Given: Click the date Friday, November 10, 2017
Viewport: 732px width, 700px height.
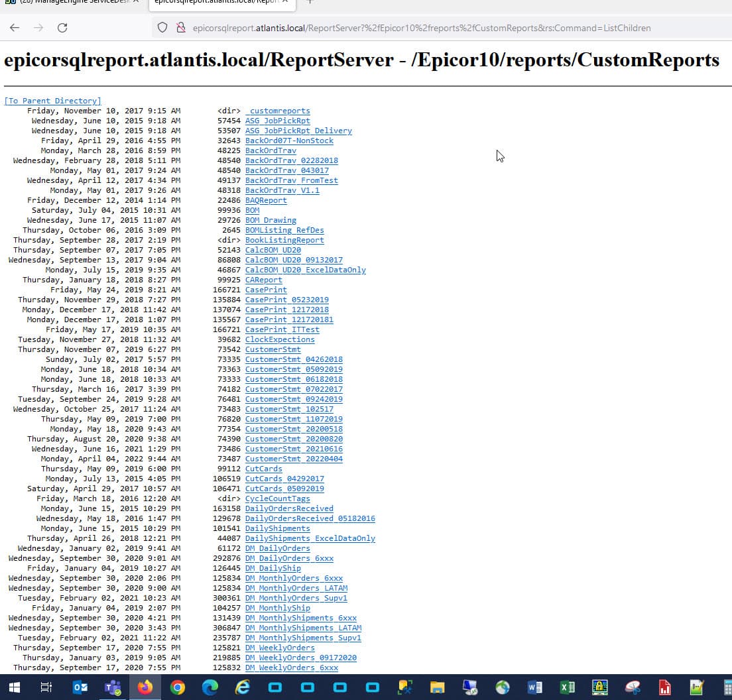Looking at the screenshot, I should pyautogui.click(x=85, y=111).
